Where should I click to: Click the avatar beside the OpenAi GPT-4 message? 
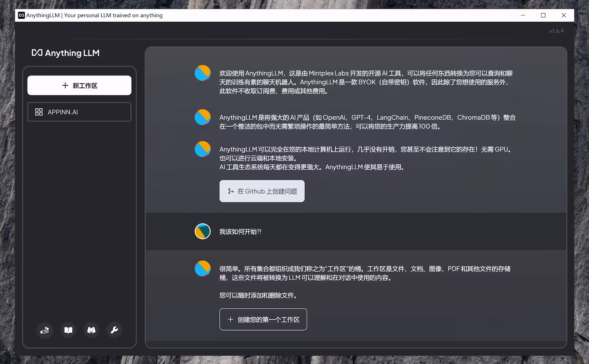(203, 117)
